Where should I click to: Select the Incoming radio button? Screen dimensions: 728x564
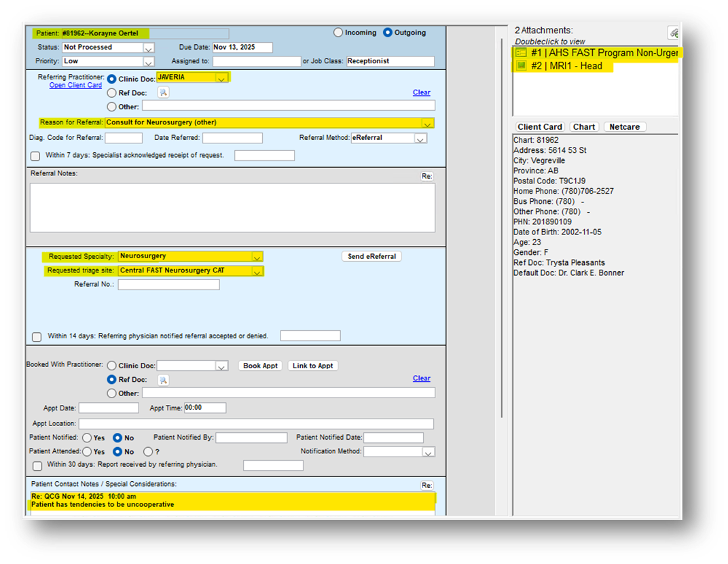[x=338, y=33]
